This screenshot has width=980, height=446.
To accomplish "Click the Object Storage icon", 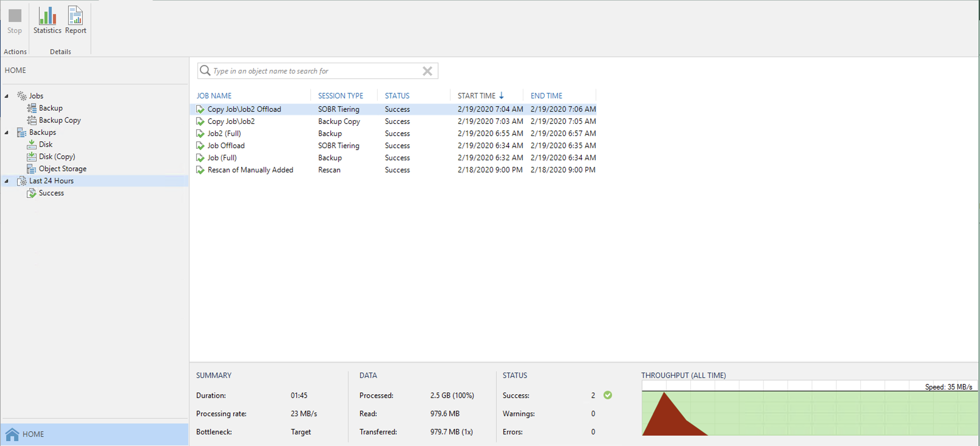I will pyautogui.click(x=32, y=169).
